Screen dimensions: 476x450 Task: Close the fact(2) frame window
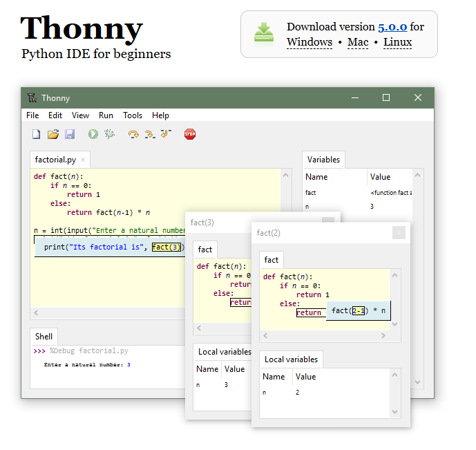tap(399, 232)
